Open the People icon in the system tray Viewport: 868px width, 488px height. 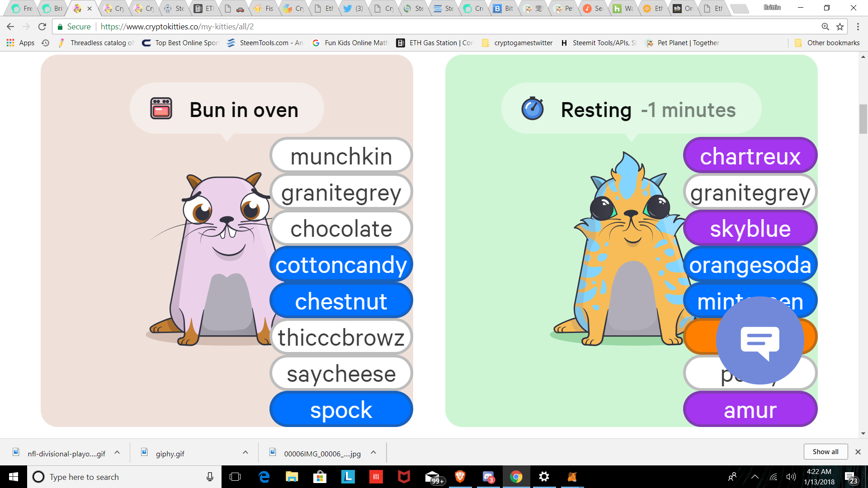[x=732, y=477]
